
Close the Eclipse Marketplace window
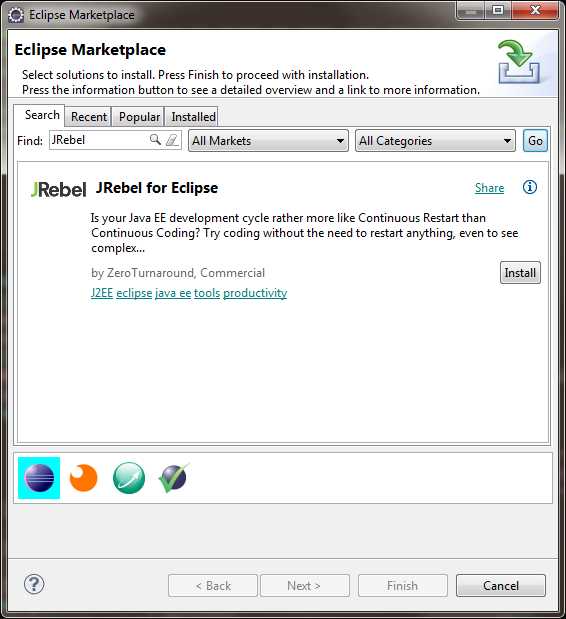535,10
